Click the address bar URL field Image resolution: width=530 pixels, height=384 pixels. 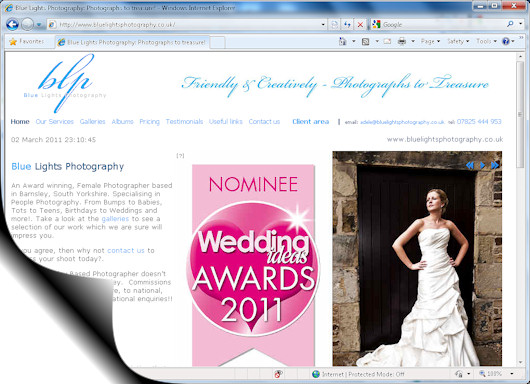[184, 24]
